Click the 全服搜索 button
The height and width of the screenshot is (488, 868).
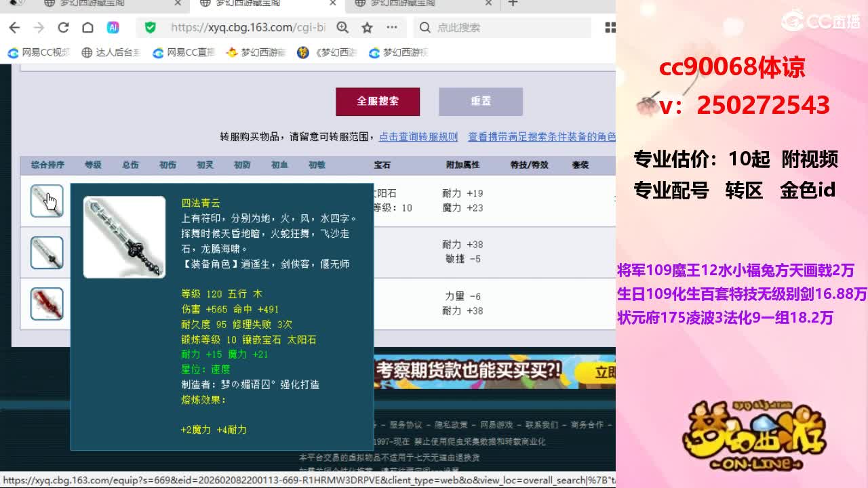click(378, 102)
